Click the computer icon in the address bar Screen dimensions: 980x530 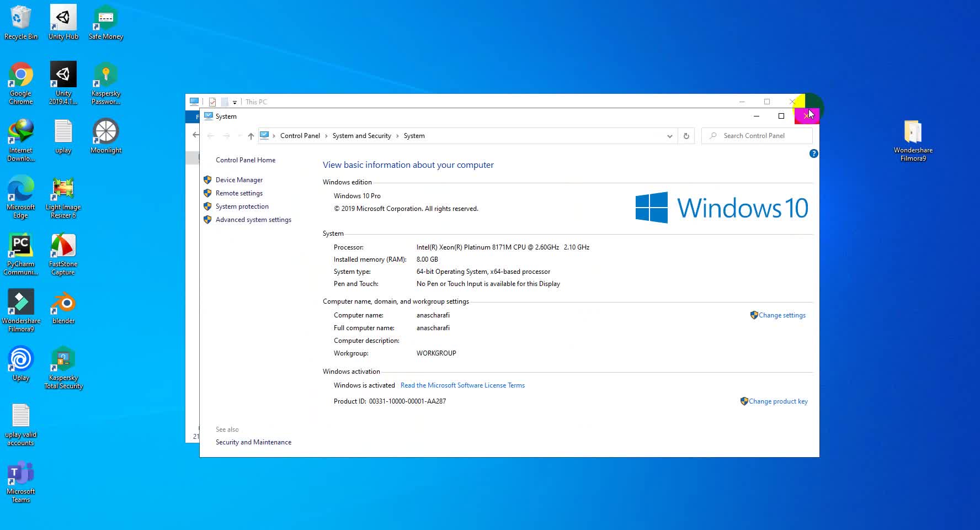264,135
